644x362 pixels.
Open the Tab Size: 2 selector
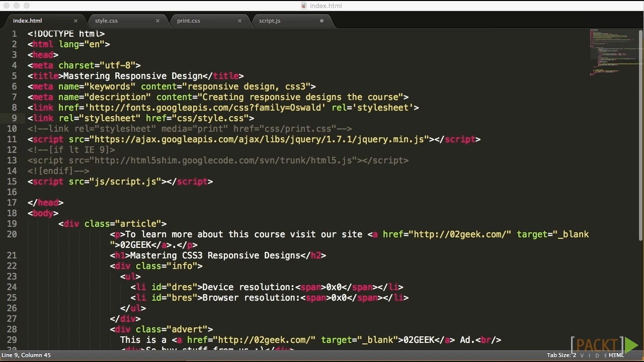[561, 355]
